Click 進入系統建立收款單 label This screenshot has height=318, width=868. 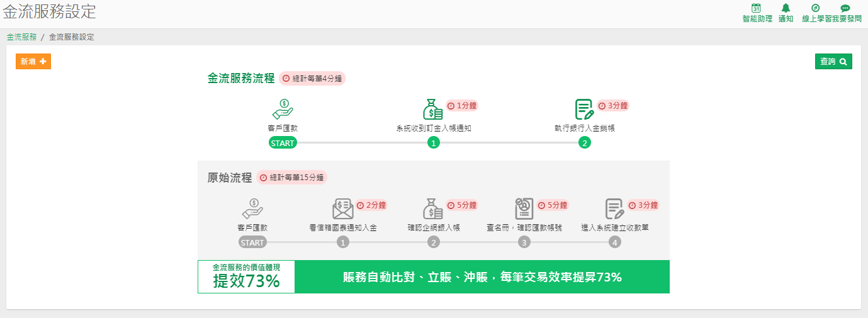point(615,227)
